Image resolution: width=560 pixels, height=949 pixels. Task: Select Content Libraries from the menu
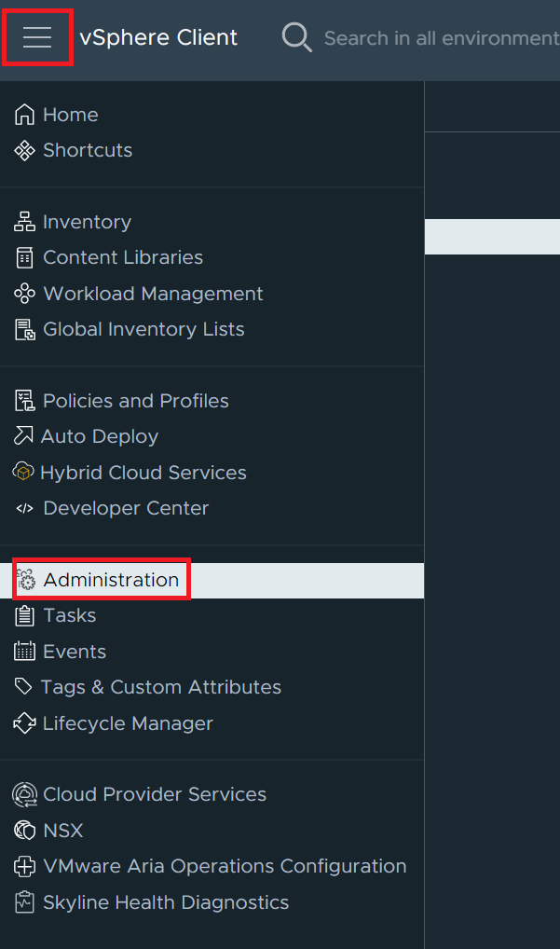click(123, 257)
